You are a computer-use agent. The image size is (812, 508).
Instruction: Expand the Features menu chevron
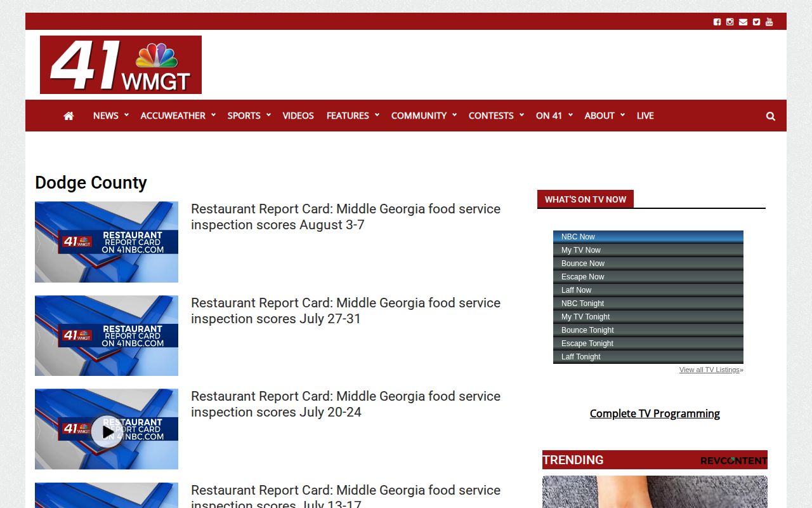(x=377, y=115)
